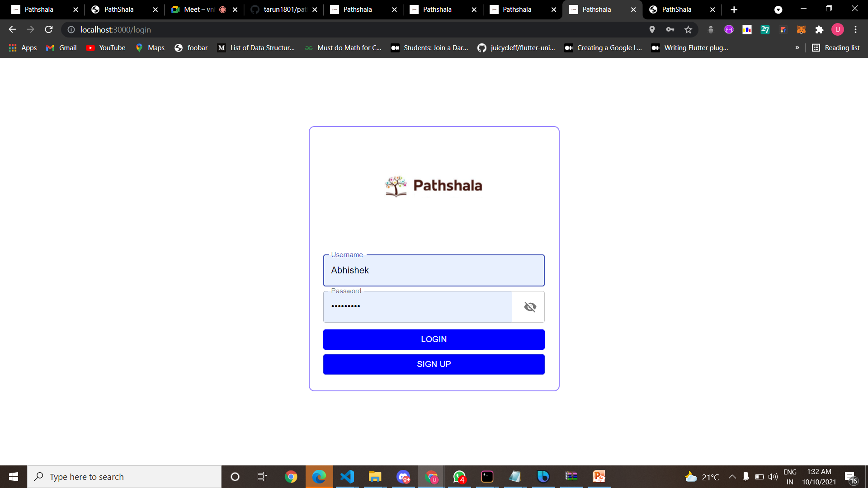Image resolution: width=868 pixels, height=488 pixels.
Task: Open tab search dropdown arrow
Action: [x=778, y=9]
